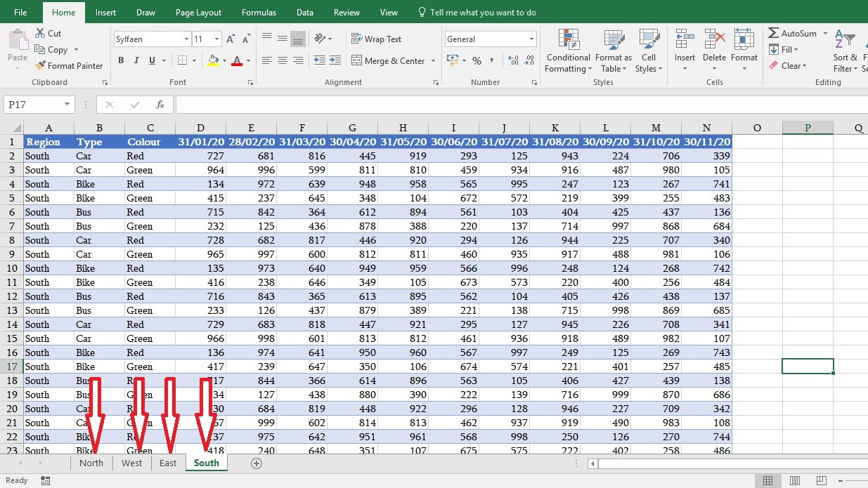This screenshot has height=488, width=868.
Task: Switch to West sheet tab
Action: [x=131, y=463]
